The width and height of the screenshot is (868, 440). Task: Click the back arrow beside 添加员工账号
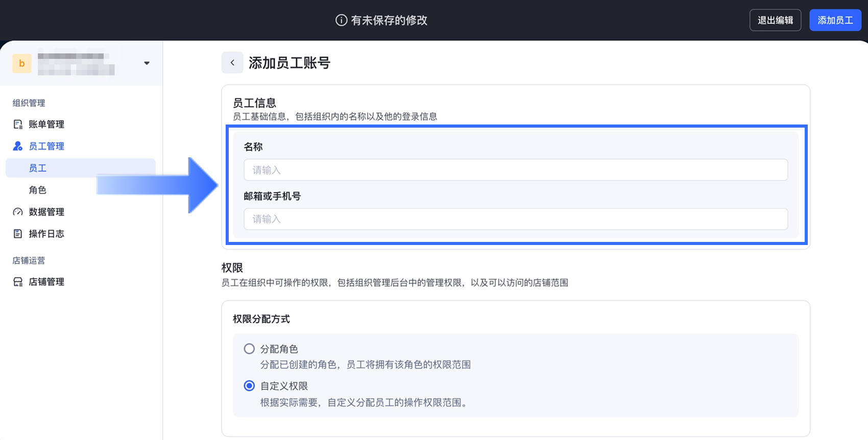click(x=232, y=63)
